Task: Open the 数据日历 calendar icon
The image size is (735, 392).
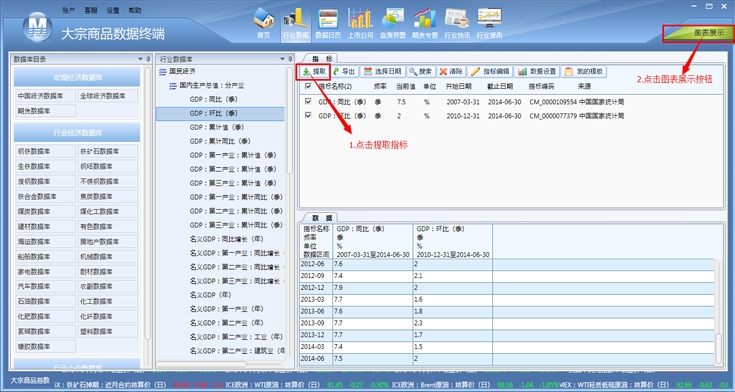Action: 328,23
